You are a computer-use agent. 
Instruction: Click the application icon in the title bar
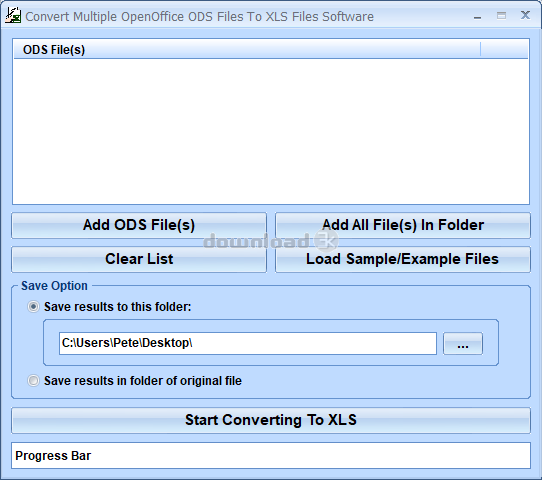pos(13,16)
